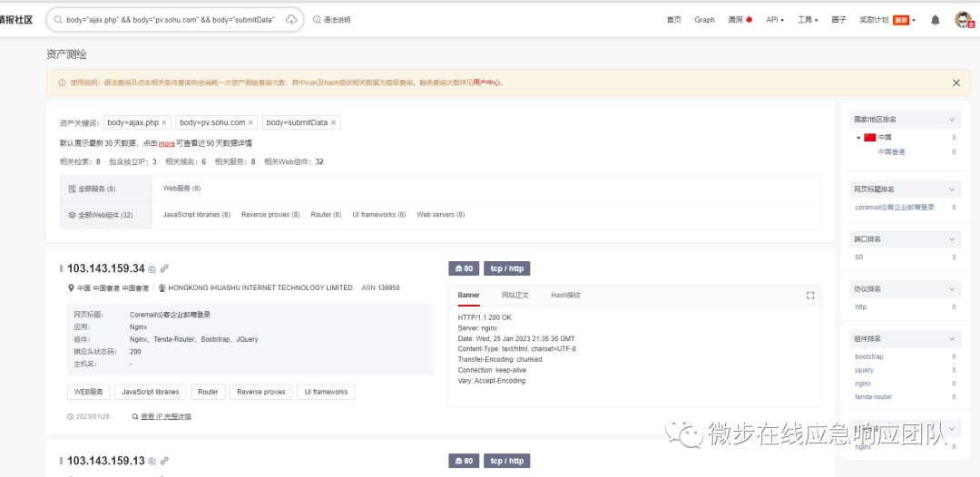Click the search icon beside 103.143.159.13

point(152,462)
